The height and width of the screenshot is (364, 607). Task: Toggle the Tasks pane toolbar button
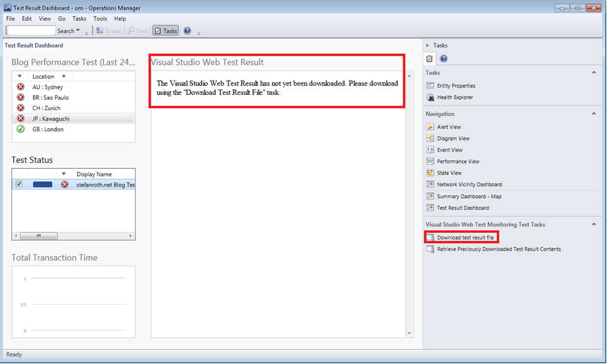166,31
